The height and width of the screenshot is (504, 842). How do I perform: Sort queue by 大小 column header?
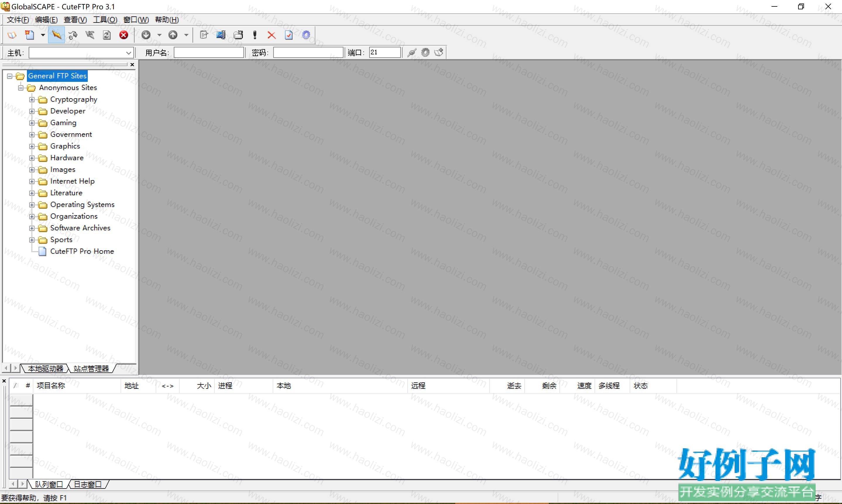(x=197, y=386)
